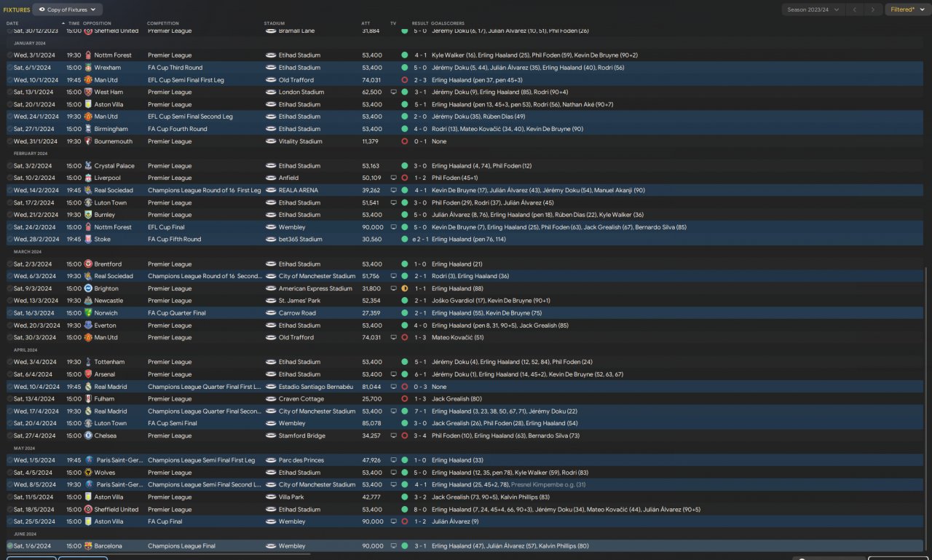Sort by the Date column header

pyautogui.click(x=12, y=23)
